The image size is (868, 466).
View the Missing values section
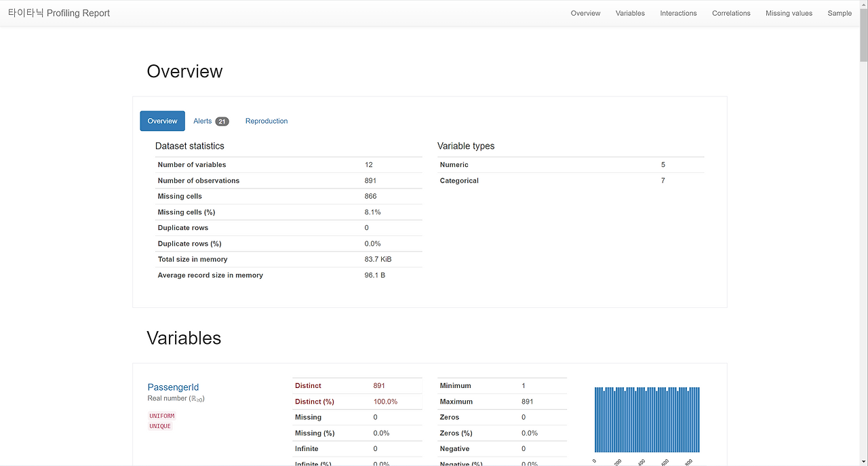point(789,13)
